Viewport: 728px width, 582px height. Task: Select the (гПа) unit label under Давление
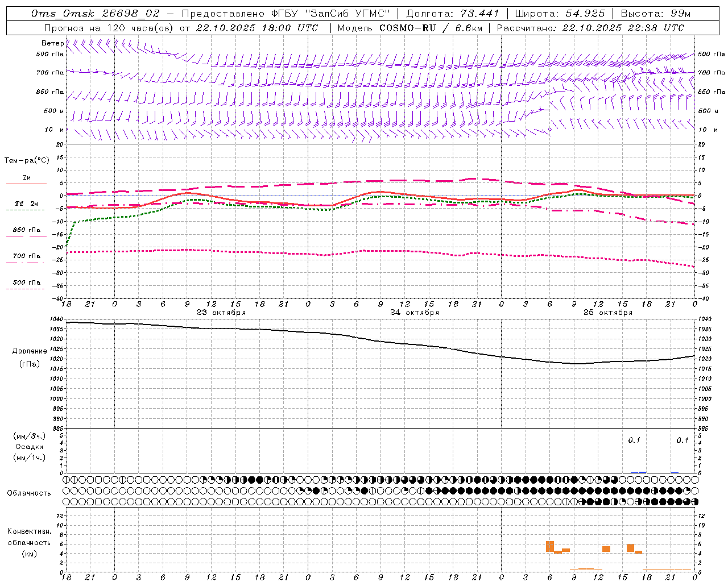[x=30, y=364]
